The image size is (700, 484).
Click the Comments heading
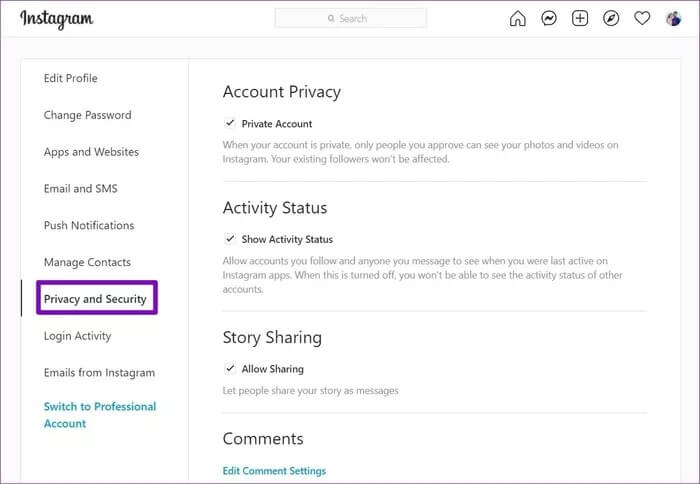263,438
